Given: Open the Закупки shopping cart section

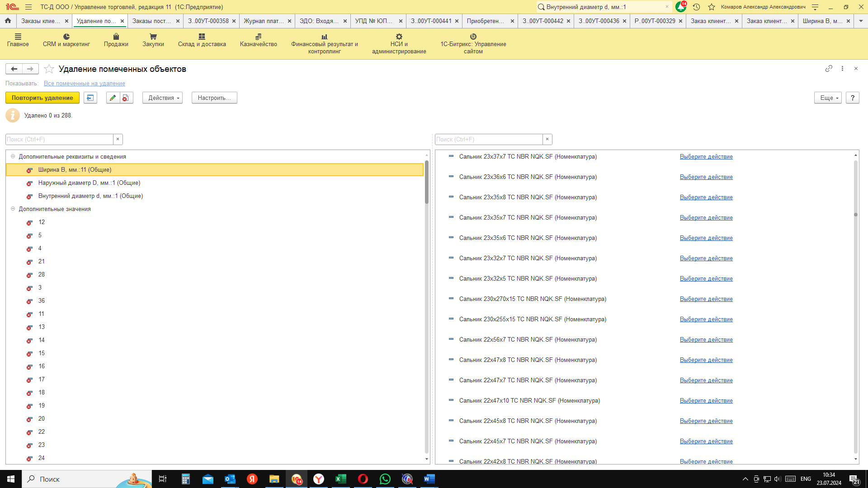Looking at the screenshot, I should 153,40.
